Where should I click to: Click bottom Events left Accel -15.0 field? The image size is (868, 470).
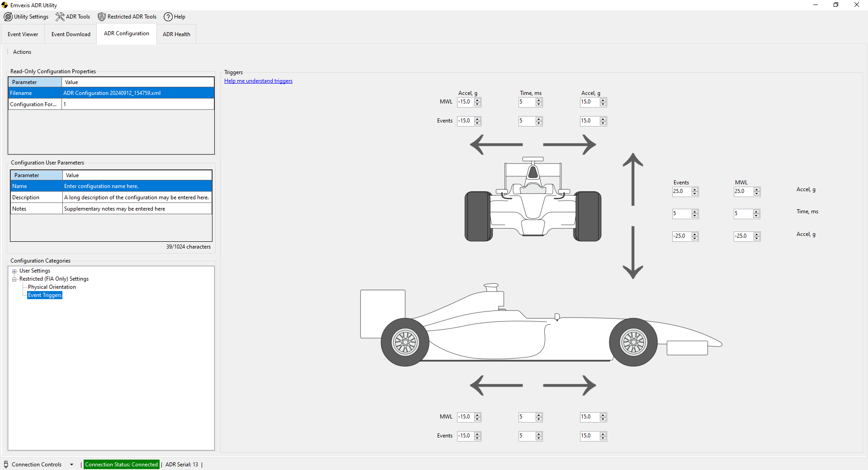[x=466, y=436]
